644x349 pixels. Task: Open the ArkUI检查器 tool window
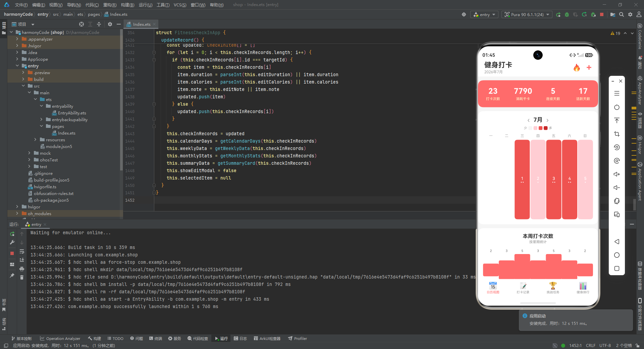(x=267, y=339)
